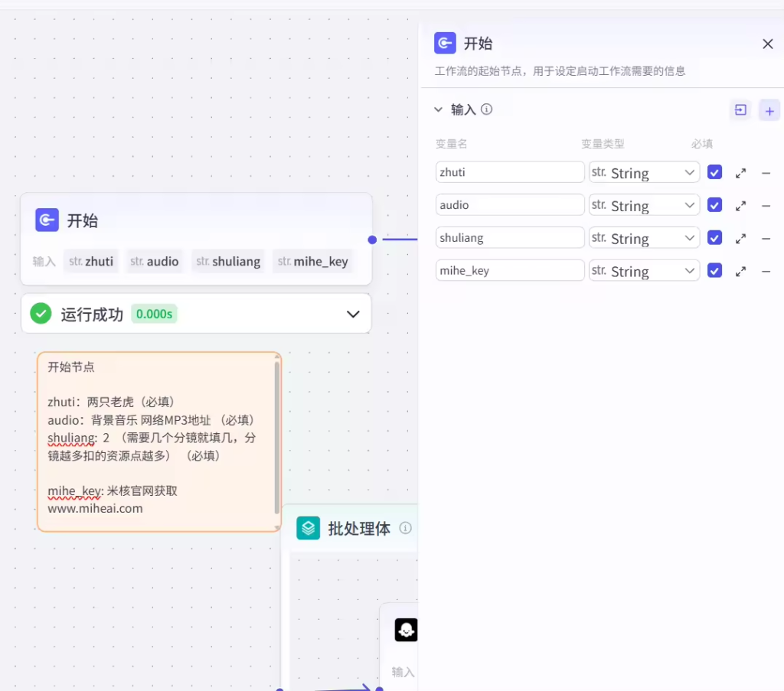Uncheck the required checkbox for zhuti
Screen dimensions: 784x691
tap(714, 172)
